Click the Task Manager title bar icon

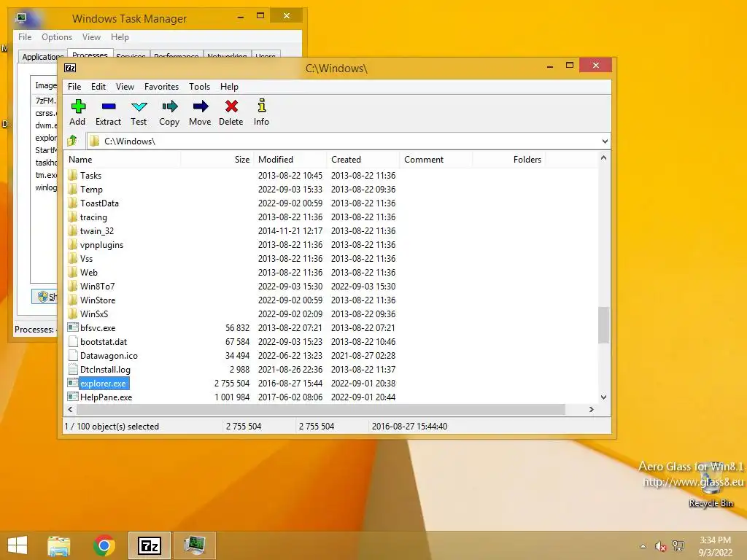click(21, 18)
